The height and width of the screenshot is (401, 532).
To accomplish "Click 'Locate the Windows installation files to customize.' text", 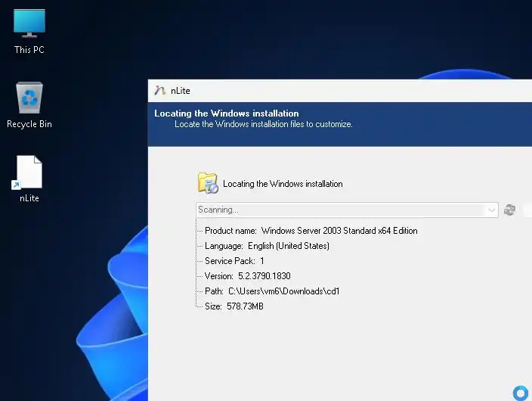I will click(264, 124).
